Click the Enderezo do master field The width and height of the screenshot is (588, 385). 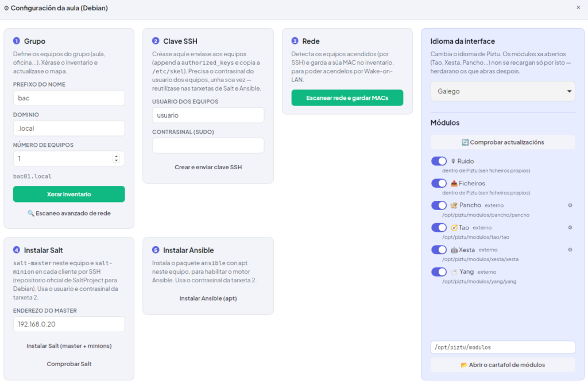69,324
